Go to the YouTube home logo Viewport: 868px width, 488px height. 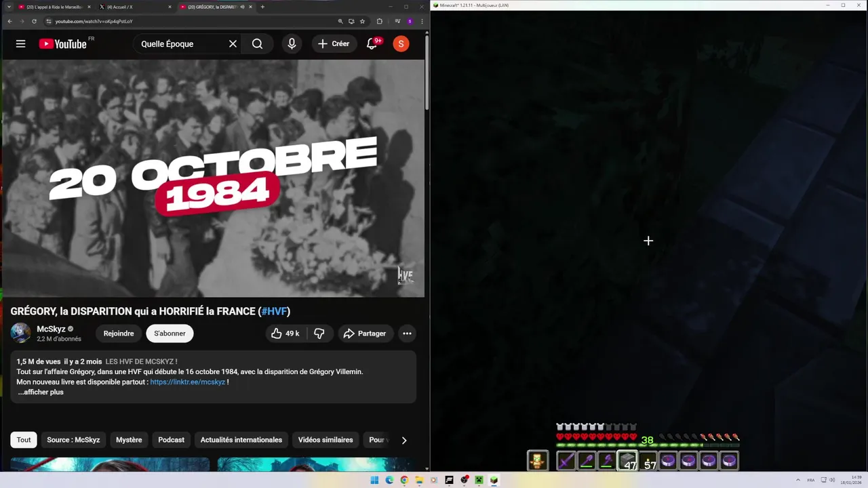[62, 44]
